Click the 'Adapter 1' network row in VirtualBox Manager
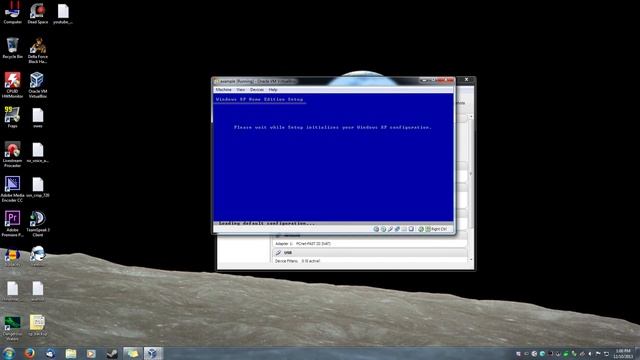Viewport: 640px width, 360px height. [369, 244]
